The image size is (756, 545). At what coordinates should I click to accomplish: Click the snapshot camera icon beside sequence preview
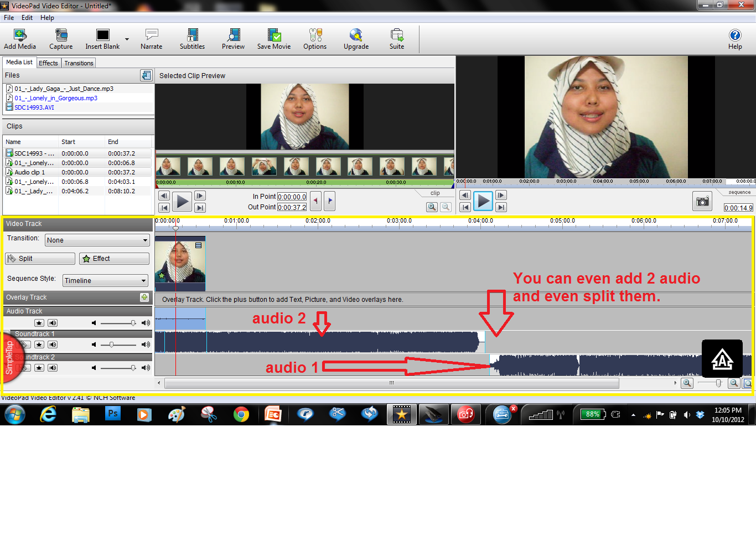point(702,202)
